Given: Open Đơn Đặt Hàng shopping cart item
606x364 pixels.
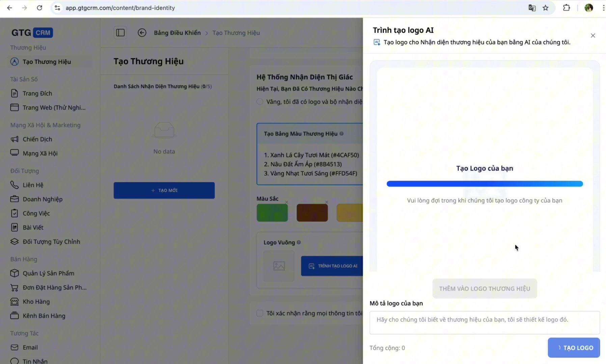Looking at the screenshot, I should click(x=54, y=287).
